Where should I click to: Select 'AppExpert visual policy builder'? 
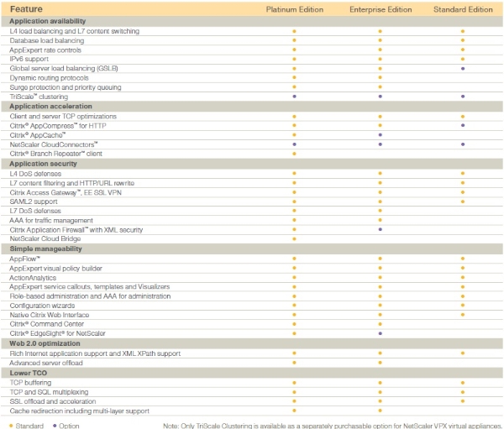click(x=56, y=269)
